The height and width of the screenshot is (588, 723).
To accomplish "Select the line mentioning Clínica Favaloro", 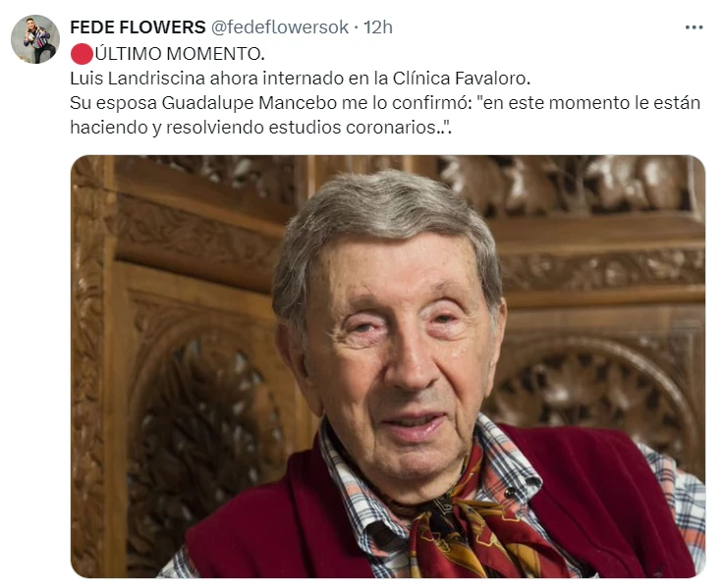I will (301, 79).
